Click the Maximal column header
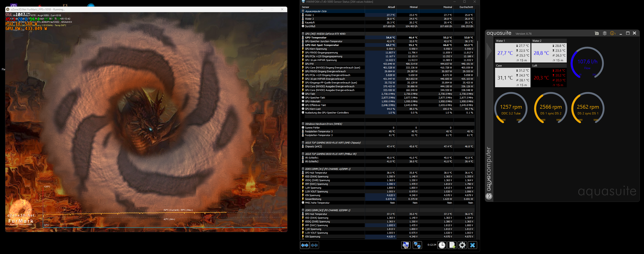The image size is (644, 254). [447, 7]
